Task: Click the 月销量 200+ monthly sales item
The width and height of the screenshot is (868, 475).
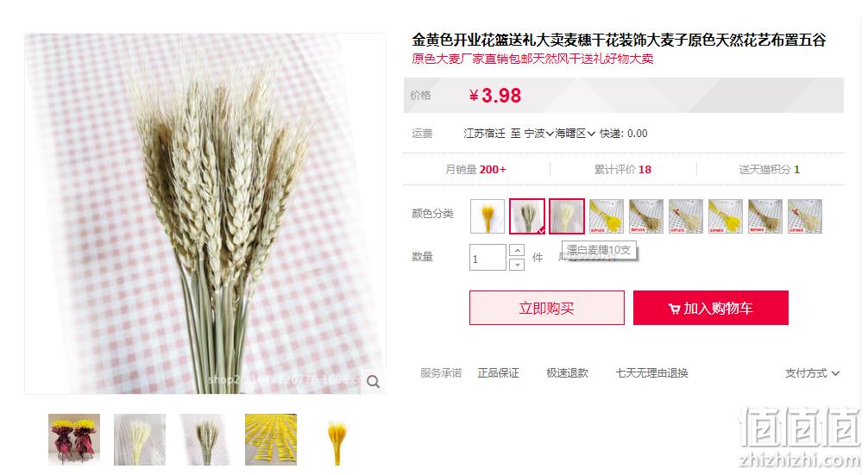Action: tap(476, 170)
